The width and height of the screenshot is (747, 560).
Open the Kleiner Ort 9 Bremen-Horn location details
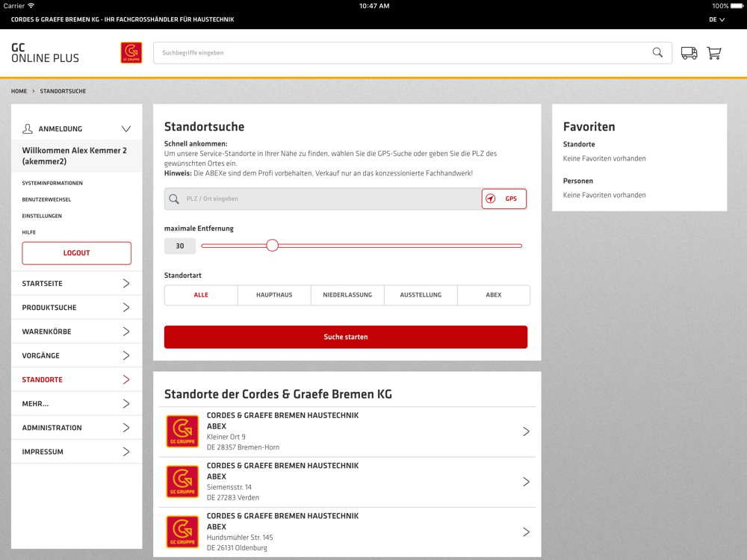[347, 432]
